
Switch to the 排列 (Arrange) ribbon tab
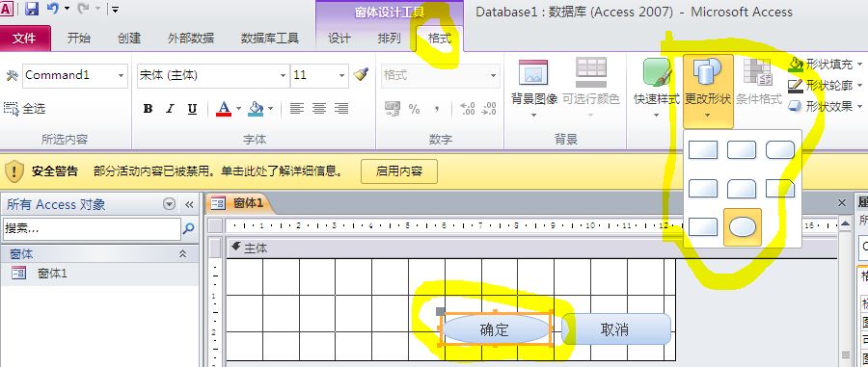click(x=390, y=39)
